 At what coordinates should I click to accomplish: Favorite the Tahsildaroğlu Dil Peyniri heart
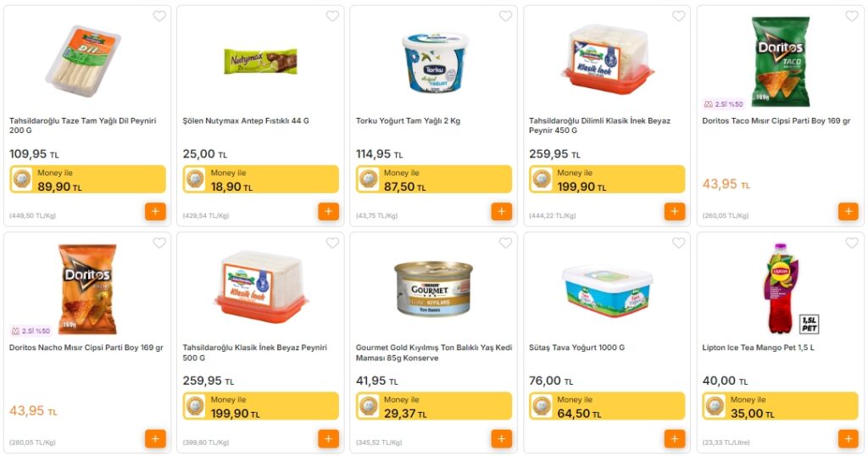click(159, 16)
